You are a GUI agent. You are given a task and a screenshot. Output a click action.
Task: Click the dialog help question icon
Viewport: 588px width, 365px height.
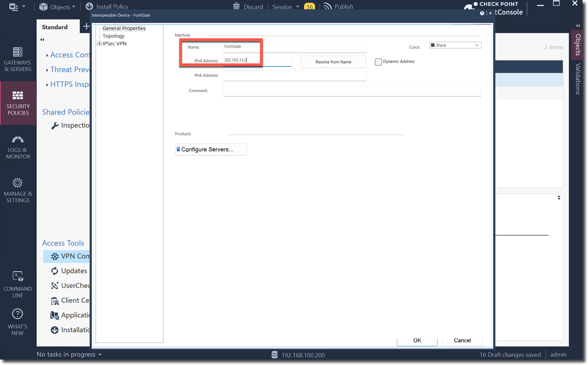click(x=482, y=13)
